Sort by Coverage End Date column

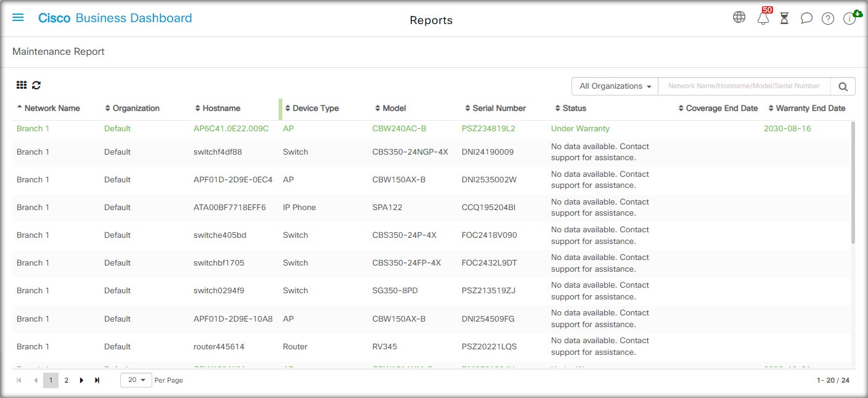tap(718, 108)
